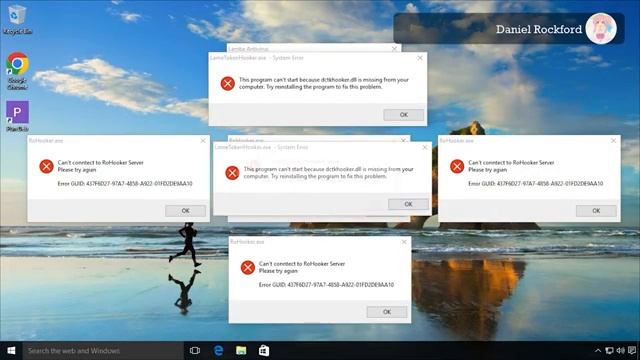Click the Error GUID text in the right RoHooker dialog
Screen dimensions: 640x360
[536, 184]
